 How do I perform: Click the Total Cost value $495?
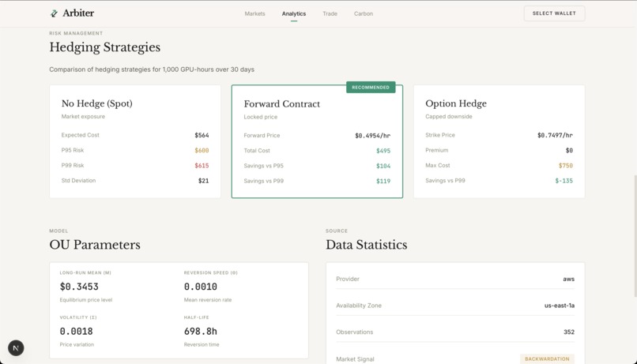[x=383, y=151]
